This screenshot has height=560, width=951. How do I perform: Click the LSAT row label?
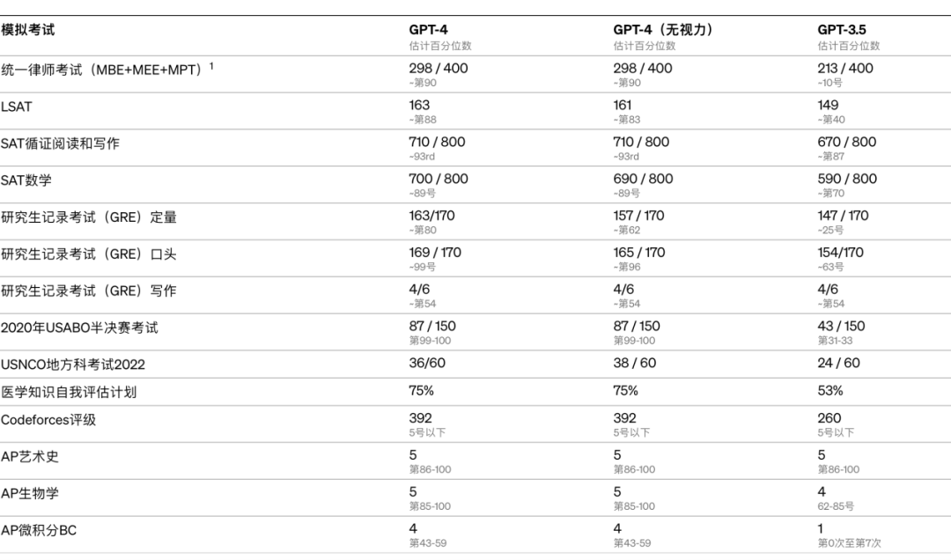16,106
